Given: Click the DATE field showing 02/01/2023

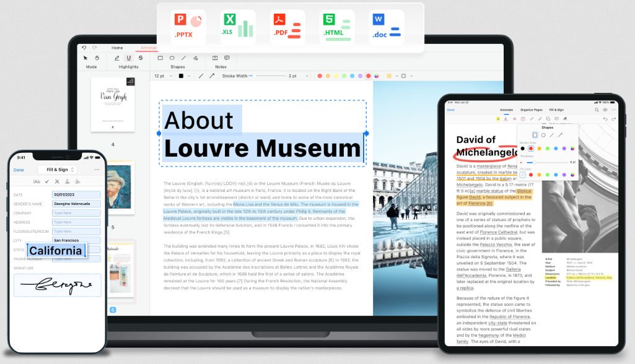Looking at the screenshot, I should [76, 194].
